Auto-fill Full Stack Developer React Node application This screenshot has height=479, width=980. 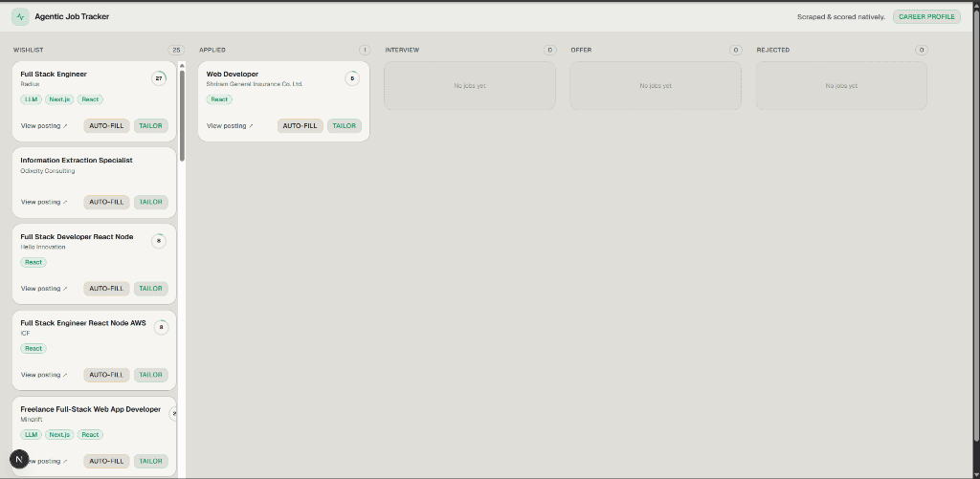click(107, 289)
